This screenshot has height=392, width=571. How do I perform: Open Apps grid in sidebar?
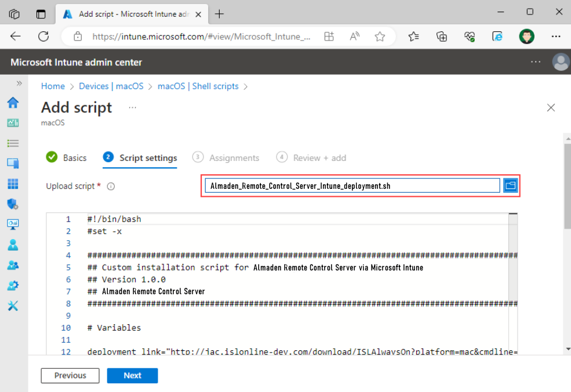13,184
